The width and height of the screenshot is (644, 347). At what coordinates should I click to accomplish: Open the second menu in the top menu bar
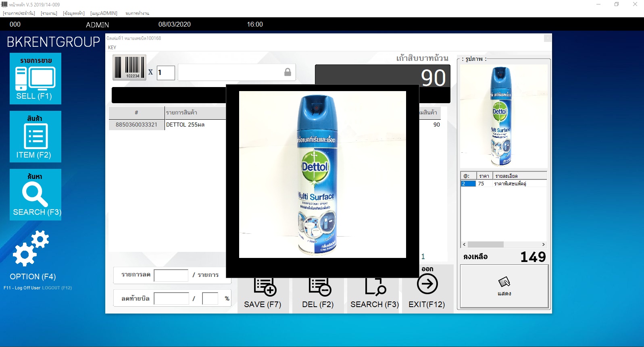[x=49, y=13]
